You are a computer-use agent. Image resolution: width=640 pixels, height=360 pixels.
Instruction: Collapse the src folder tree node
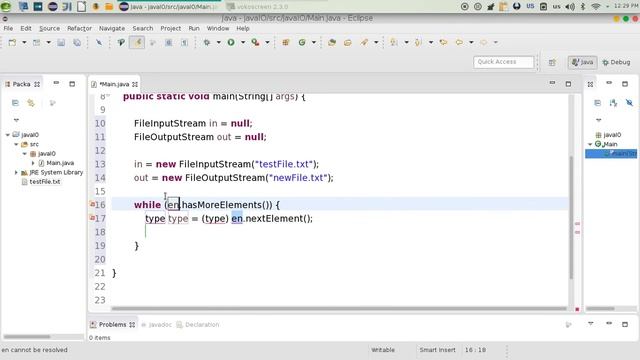(x=16, y=144)
